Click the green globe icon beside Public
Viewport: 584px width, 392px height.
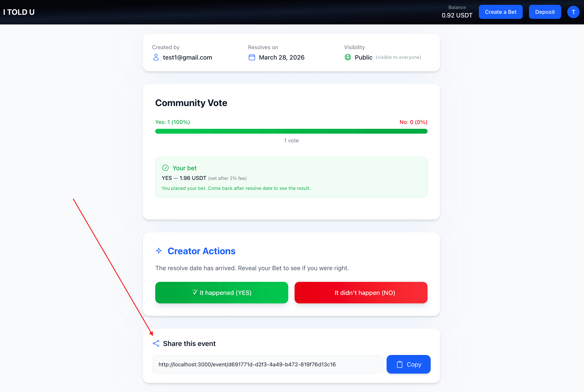pyautogui.click(x=348, y=57)
